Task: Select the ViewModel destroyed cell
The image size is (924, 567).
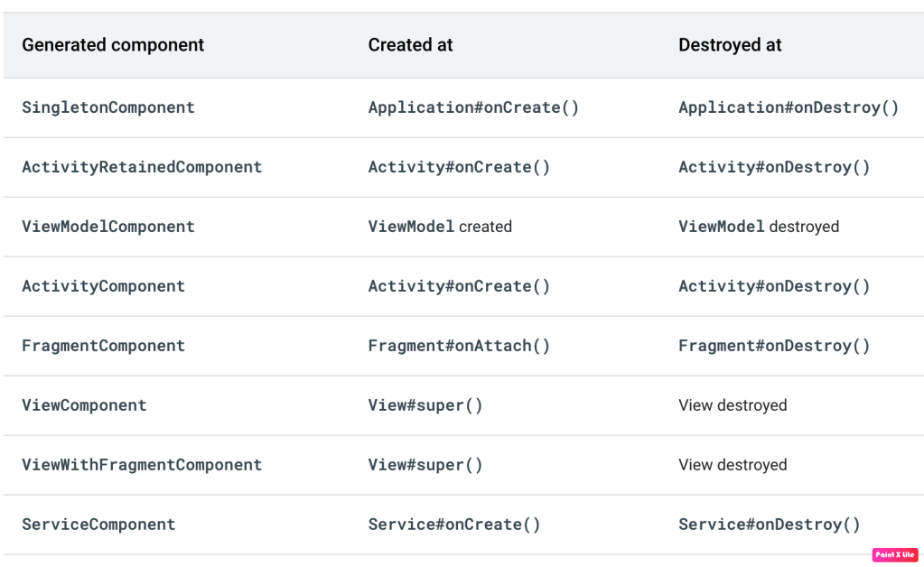Action: [x=759, y=227]
